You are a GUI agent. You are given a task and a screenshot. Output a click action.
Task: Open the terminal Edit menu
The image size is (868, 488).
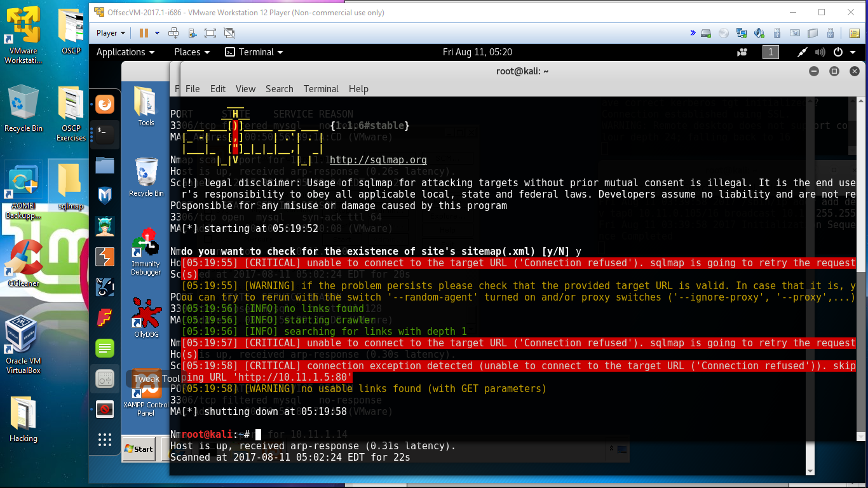[218, 89]
